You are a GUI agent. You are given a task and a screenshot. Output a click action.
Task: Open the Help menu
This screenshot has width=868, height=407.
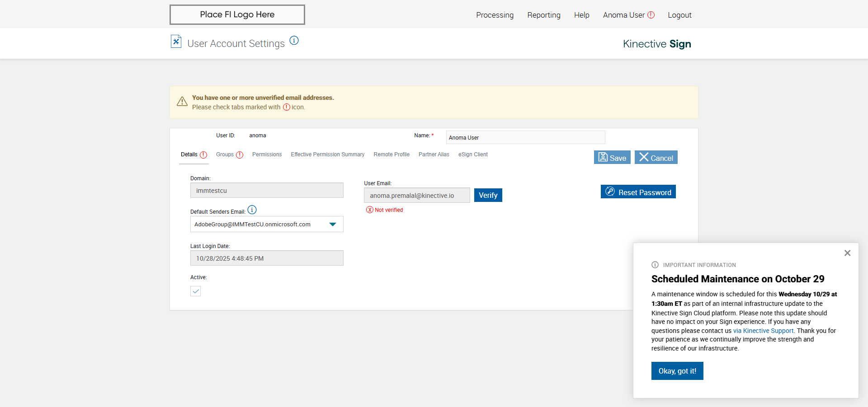(582, 15)
